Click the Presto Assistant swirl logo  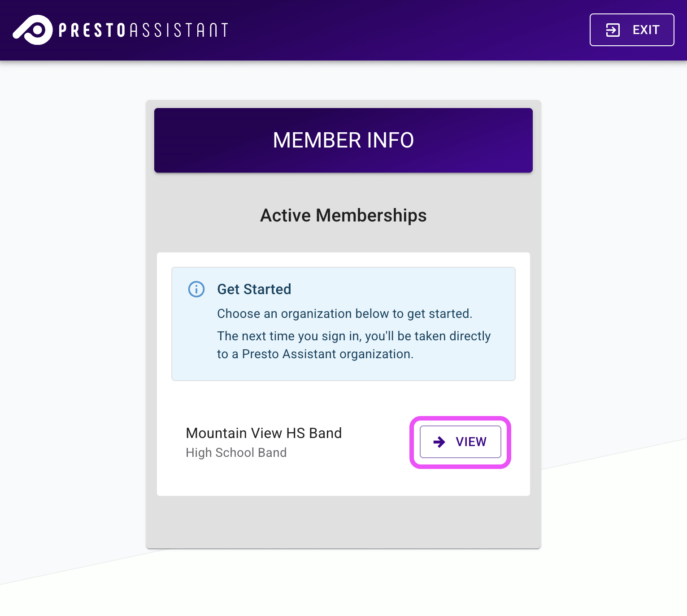click(x=33, y=30)
